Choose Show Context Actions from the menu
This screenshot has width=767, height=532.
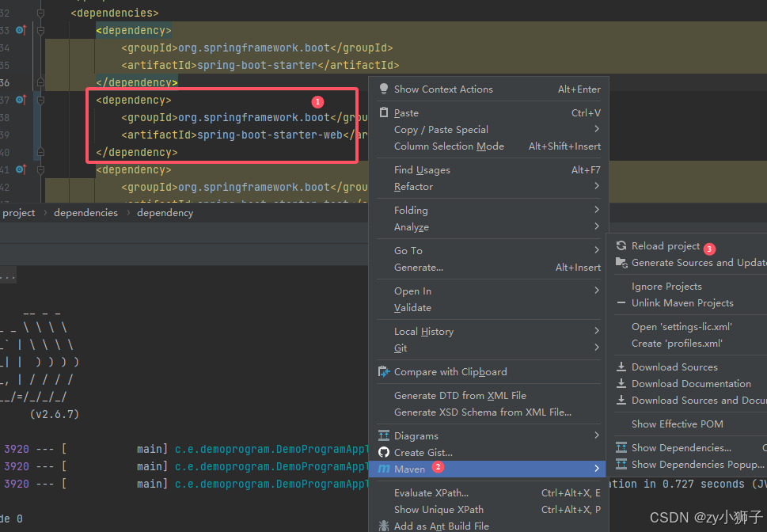pyautogui.click(x=488, y=89)
